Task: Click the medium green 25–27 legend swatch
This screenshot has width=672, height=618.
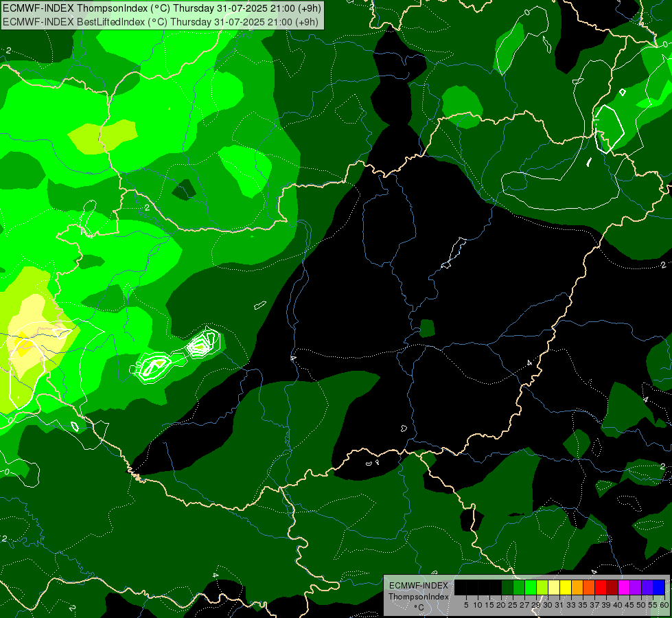Action: (518, 587)
